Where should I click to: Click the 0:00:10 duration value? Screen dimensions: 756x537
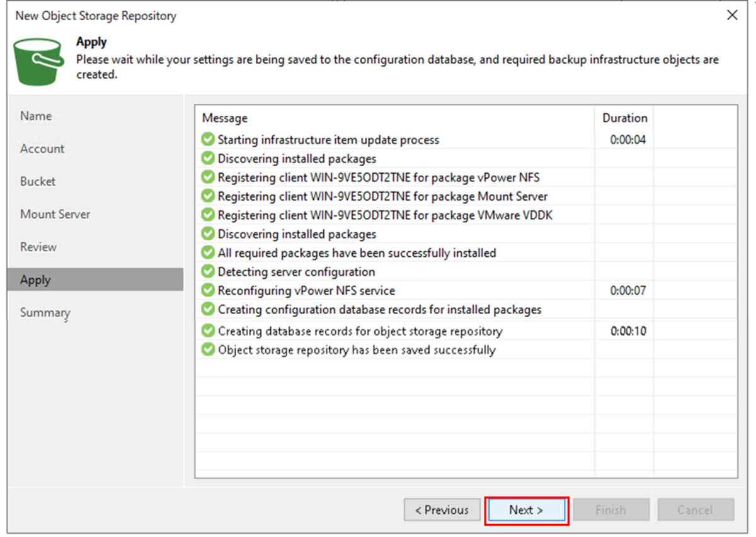click(628, 331)
